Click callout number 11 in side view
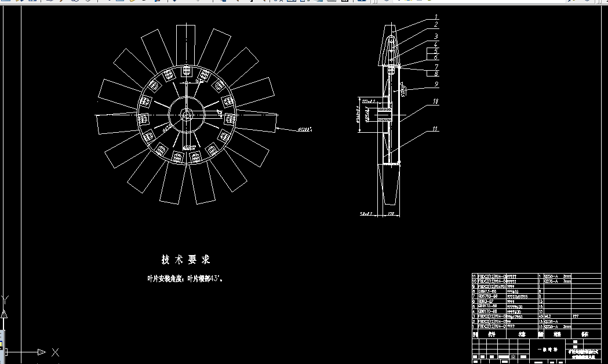 [435, 129]
